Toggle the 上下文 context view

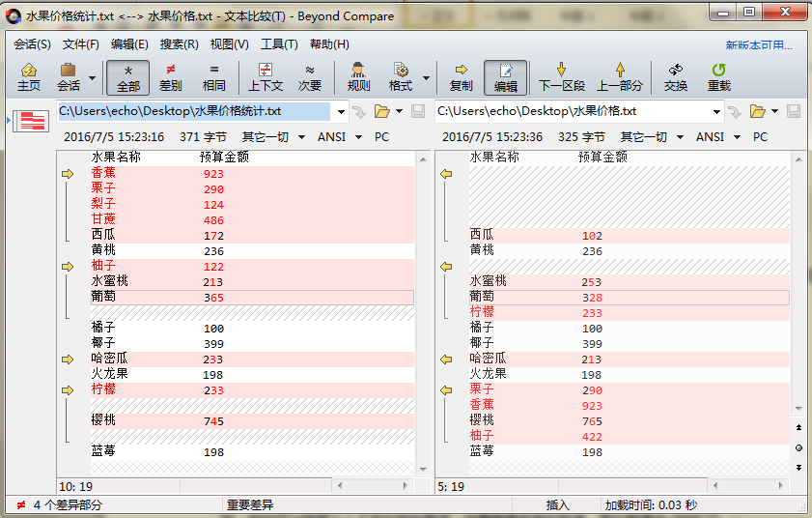[x=266, y=77]
